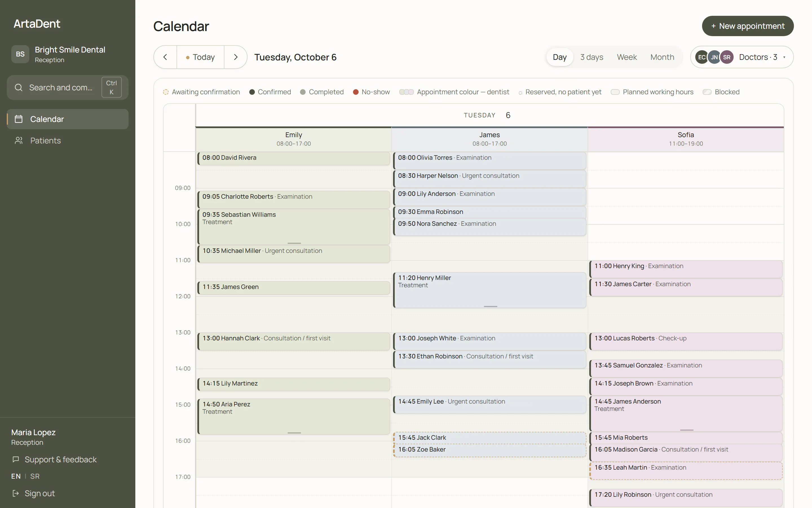Click the search magnifier icon

point(19,88)
